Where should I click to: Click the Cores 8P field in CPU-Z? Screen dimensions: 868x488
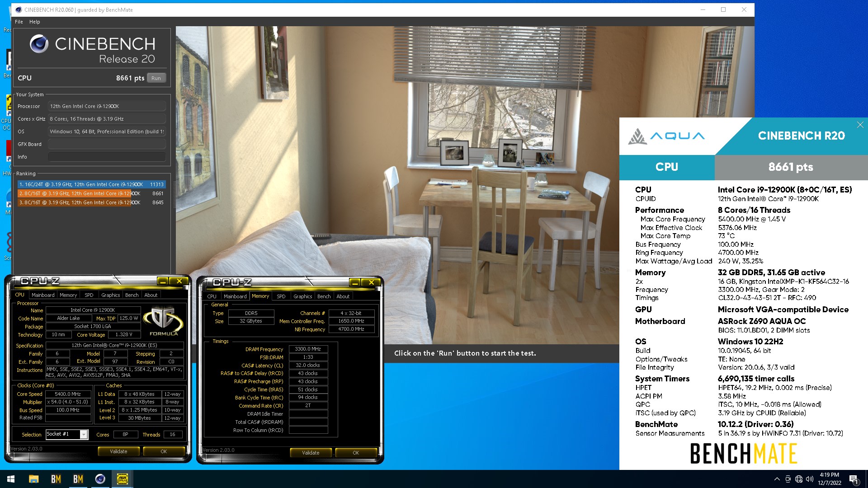(125, 435)
